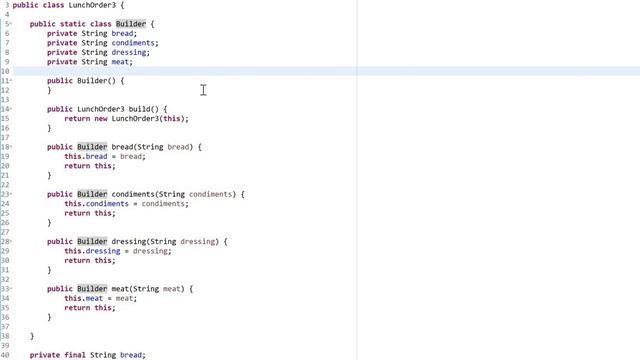This screenshot has width=640, height=360.
Task: Click the LunchOrder3 return type on line 14
Action: [x=101, y=109]
